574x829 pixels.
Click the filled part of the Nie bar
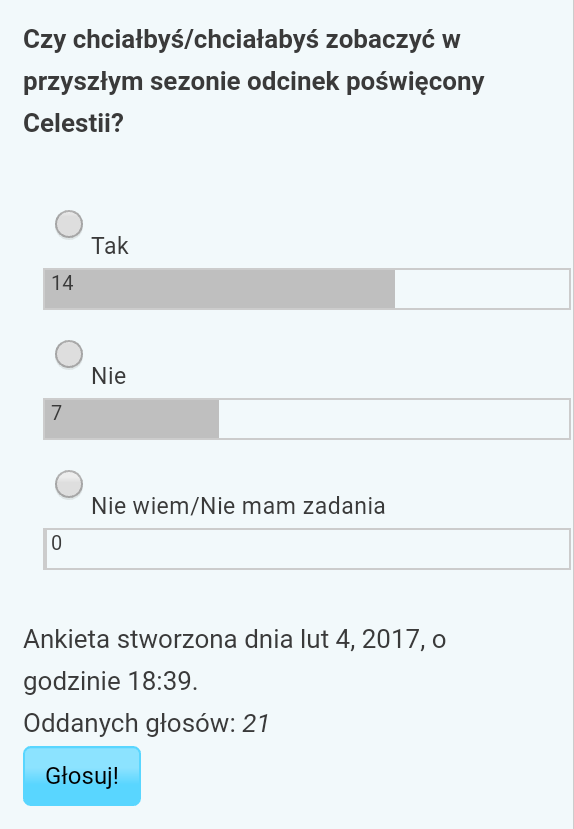[132, 419]
